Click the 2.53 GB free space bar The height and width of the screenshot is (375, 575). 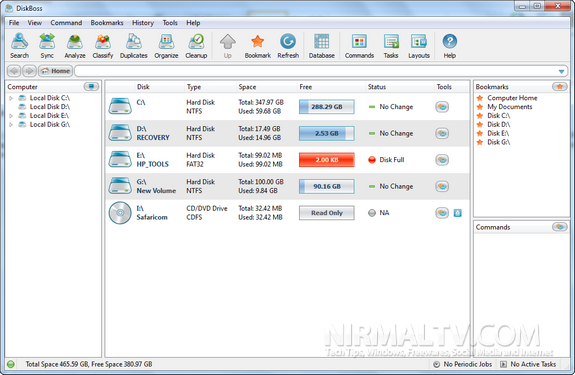pyautogui.click(x=326, y=133)
